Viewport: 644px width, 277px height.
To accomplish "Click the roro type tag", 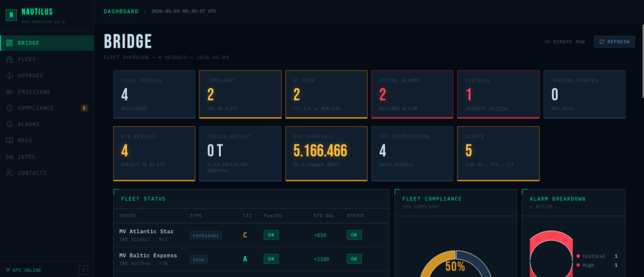I will 199,259.
